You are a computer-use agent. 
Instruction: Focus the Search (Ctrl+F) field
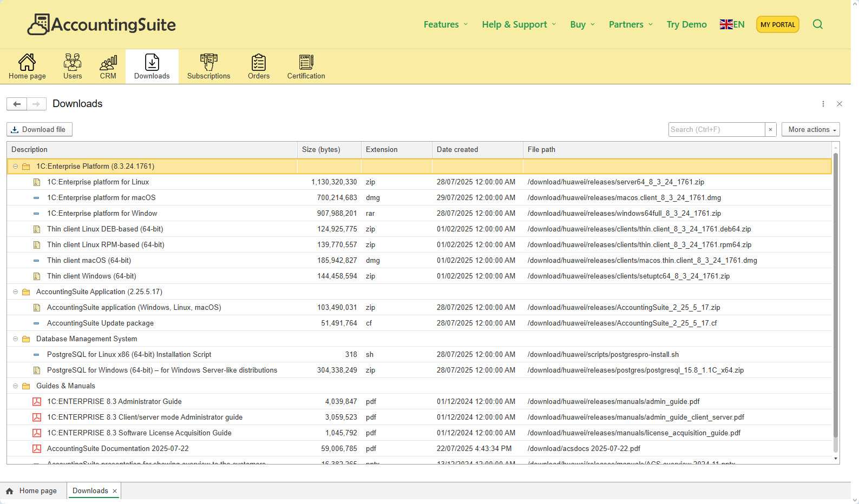717,130
